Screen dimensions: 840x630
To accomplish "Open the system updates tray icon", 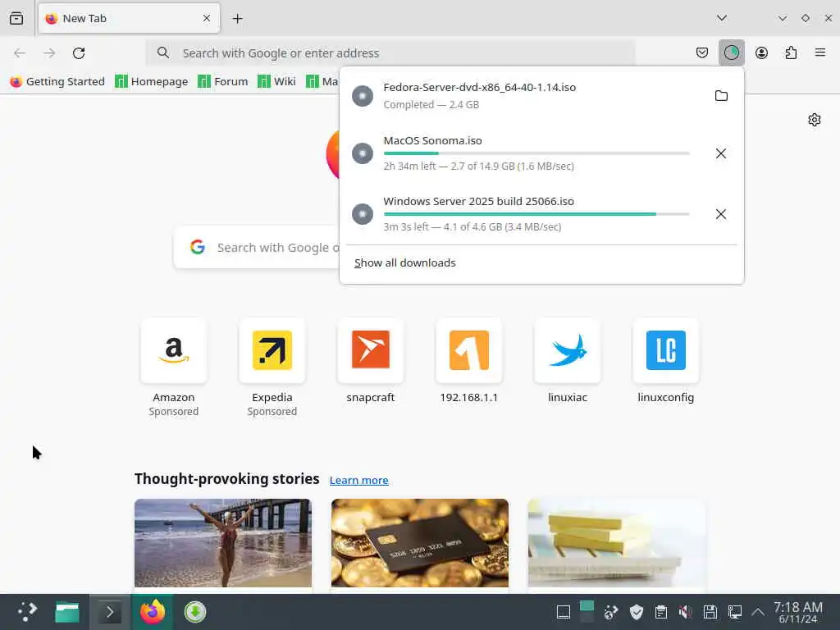I will pyautogui.click(x=610, y=612).
